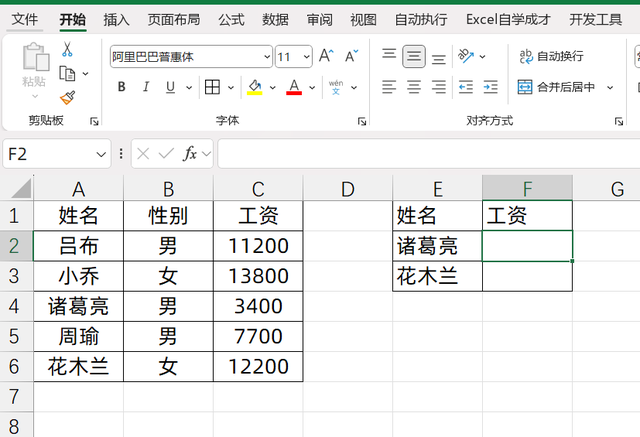
Task: Expand font color dropdown arrow
Action: pyautogui.click(x=312, y=87)
